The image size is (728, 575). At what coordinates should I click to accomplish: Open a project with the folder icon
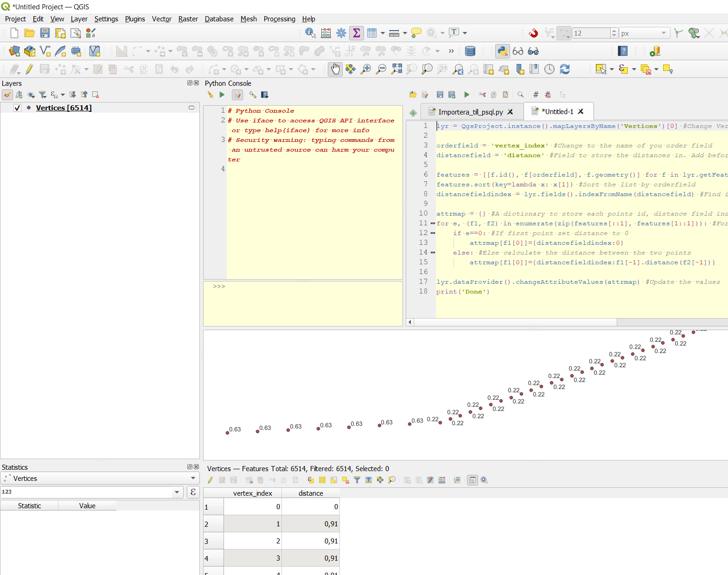[x=30, y=33]
